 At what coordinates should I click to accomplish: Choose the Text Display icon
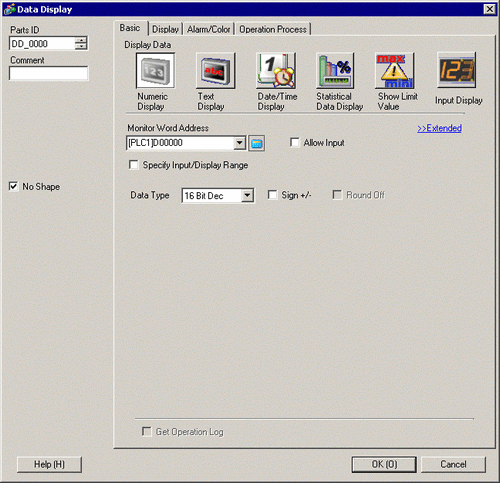[215, 70]
